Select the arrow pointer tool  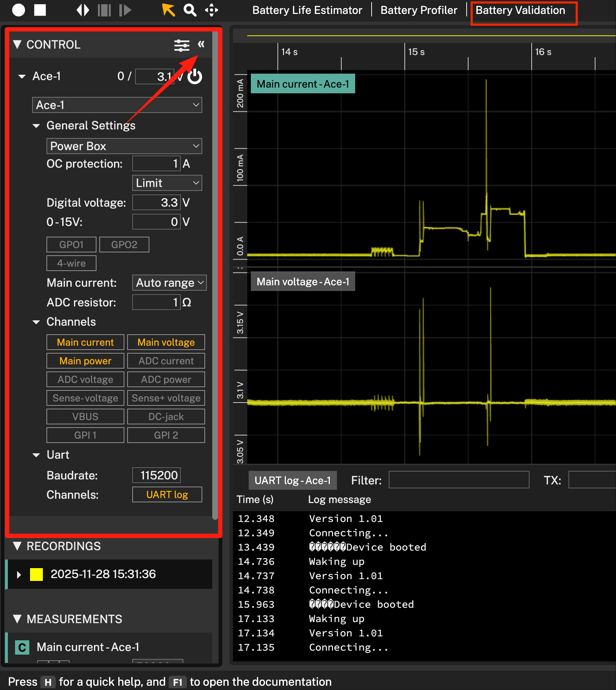tap(168, 10)
